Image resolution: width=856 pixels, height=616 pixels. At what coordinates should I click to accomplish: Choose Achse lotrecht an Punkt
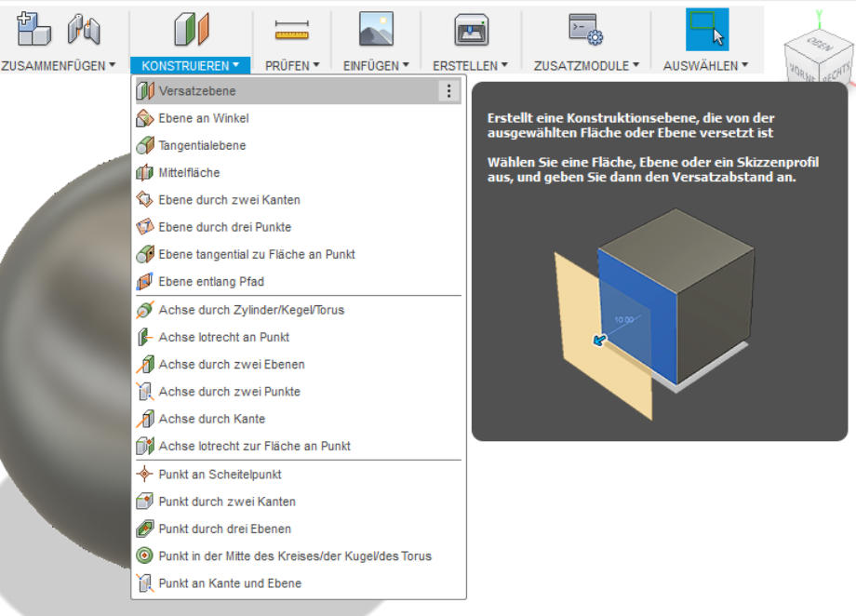(x=298, y=338)
